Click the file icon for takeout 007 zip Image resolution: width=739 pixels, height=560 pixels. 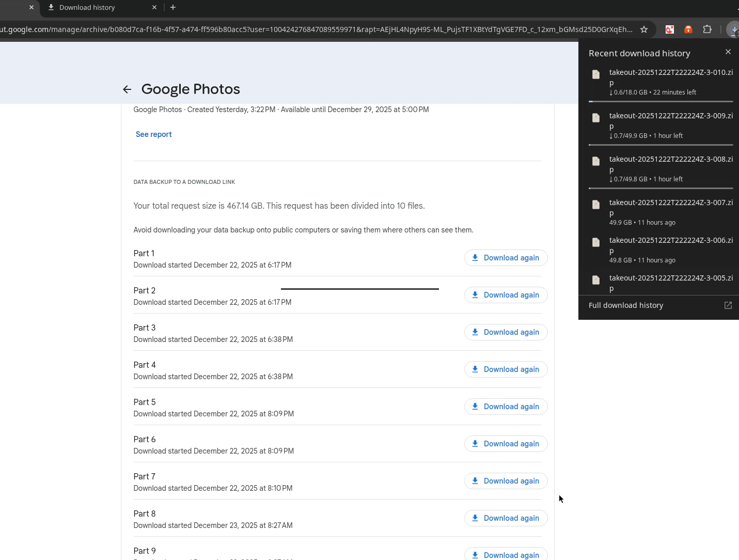click(x=596, y=205)
